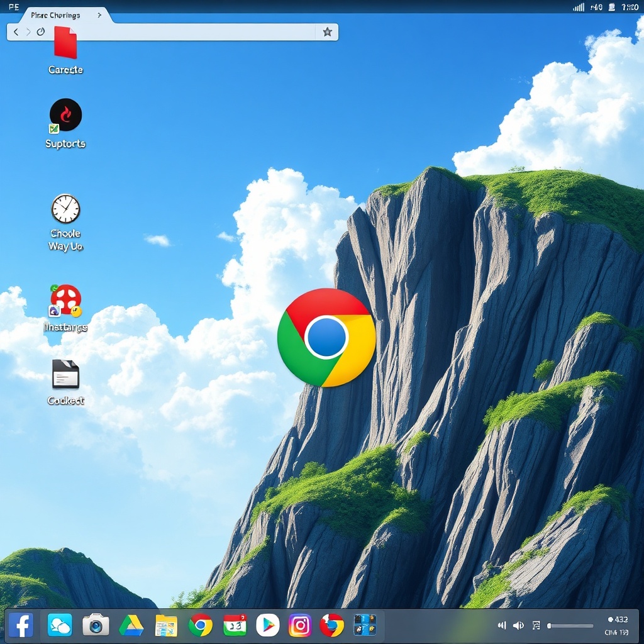Screen dimensions: 644x644
Task: Open Facebook from the taskbar
Action: click(21, 625)
